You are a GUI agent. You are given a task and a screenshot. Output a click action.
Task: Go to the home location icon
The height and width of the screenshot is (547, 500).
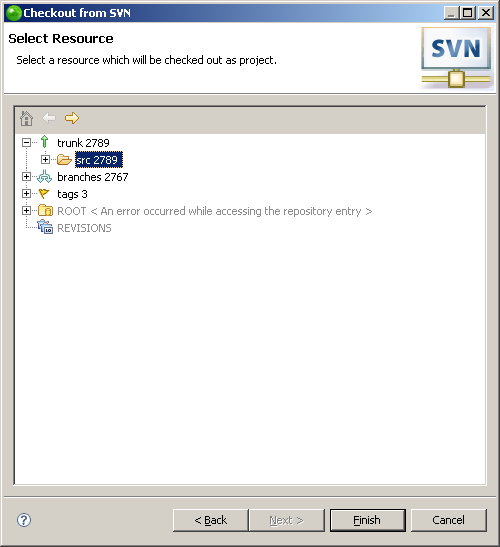pos(27,118)
